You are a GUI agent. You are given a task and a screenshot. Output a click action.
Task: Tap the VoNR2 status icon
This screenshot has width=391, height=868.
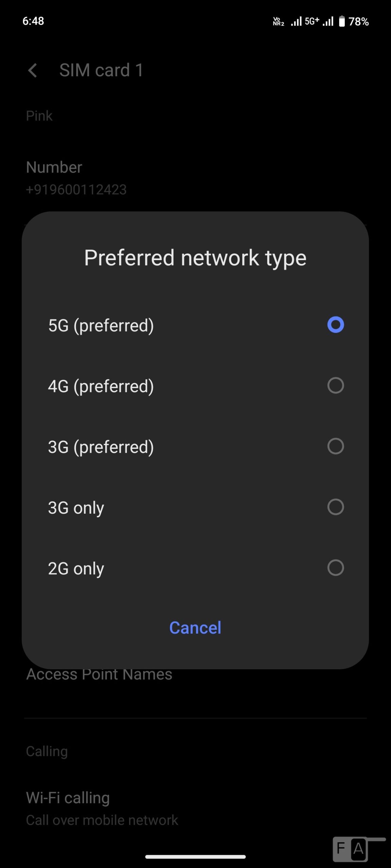coord(278,22)
